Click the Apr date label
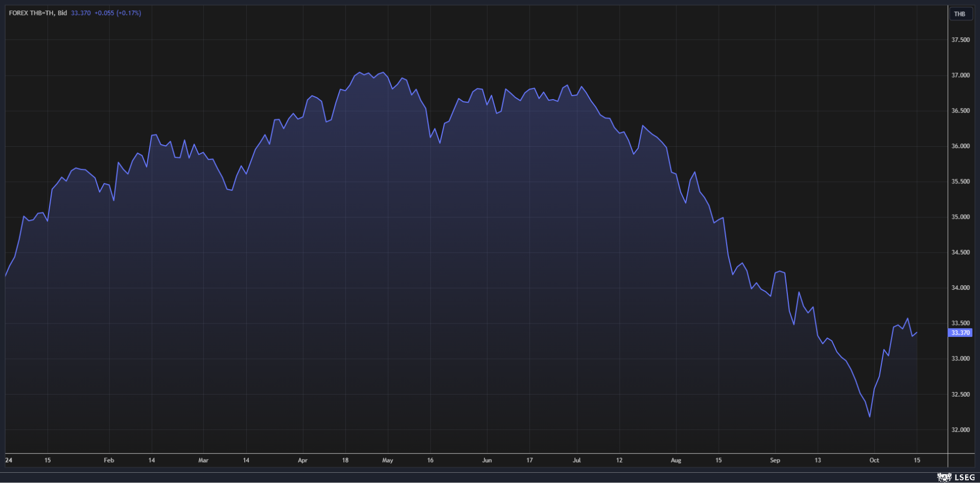 coord(302,461)
